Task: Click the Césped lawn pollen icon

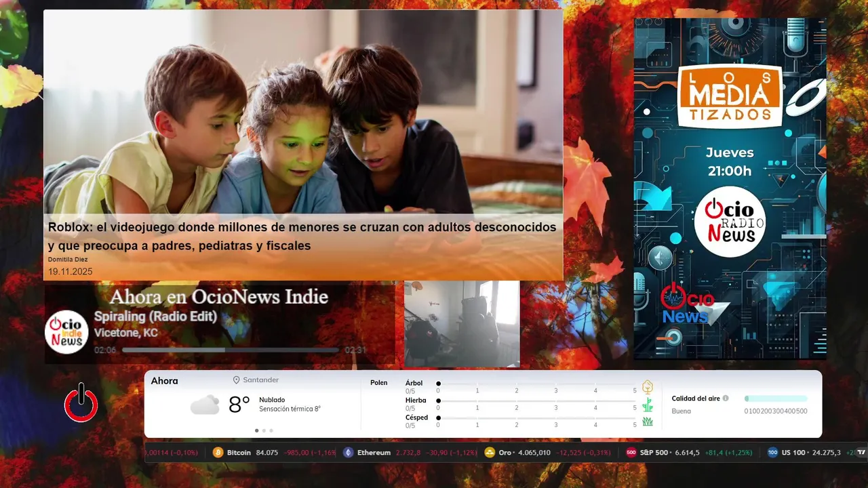Action: pyautogui.click(x=648, y=422)
